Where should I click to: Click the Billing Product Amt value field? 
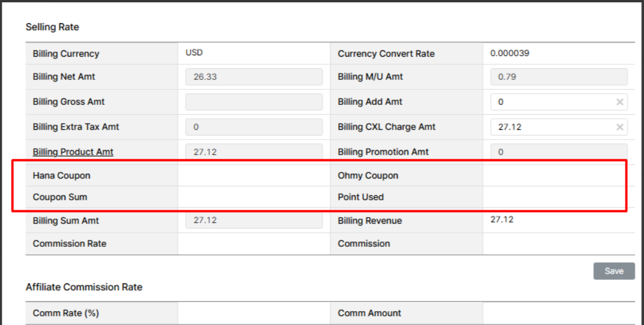point(253,152)
